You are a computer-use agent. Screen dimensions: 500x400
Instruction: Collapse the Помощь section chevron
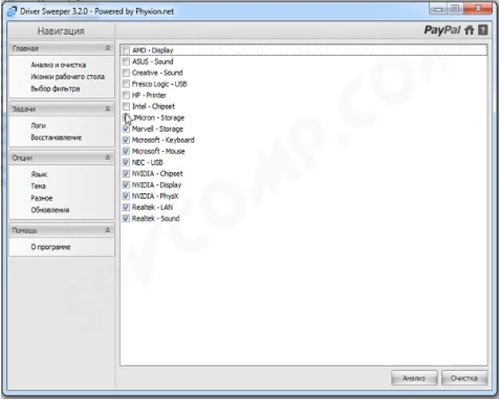click(x=108, y=230)
